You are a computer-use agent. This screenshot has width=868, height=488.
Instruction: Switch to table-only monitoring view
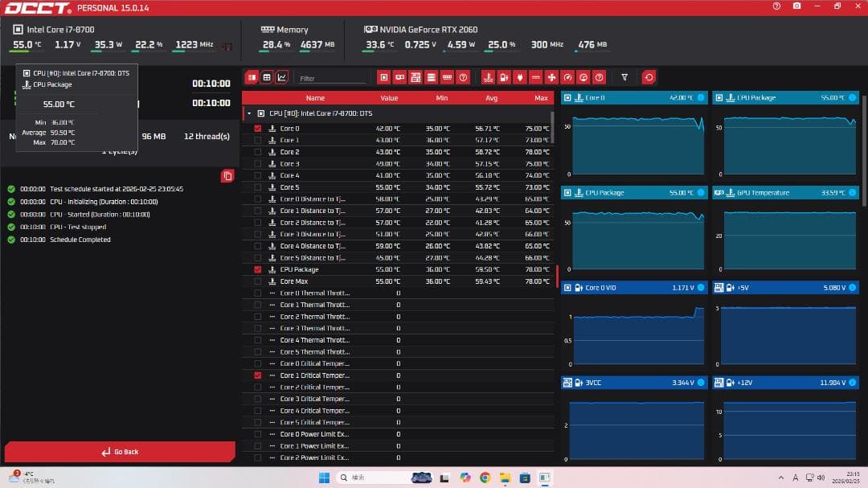tap(267, 77)
